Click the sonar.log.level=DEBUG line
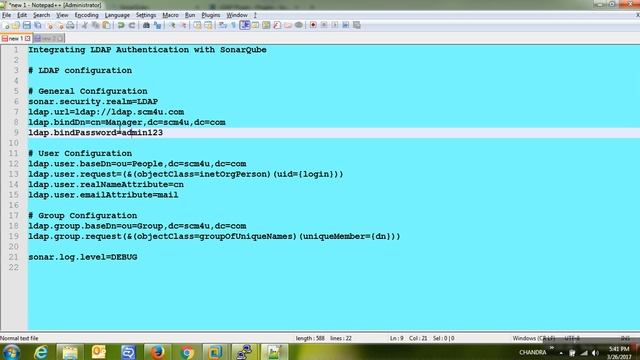Viewport: 640px width, 360px height. pos(83,257)
